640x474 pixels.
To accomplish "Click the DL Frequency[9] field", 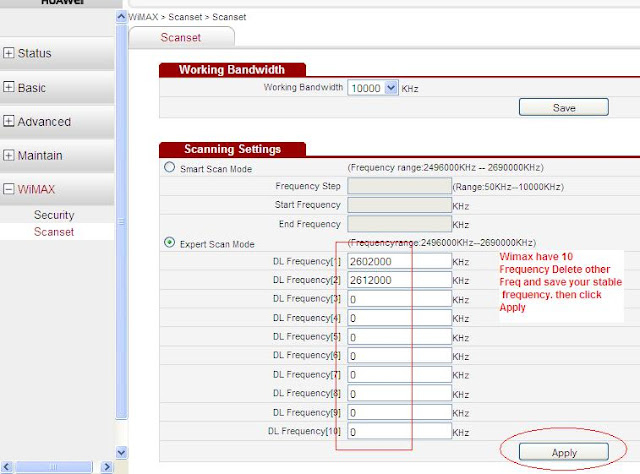I will 399,413.
